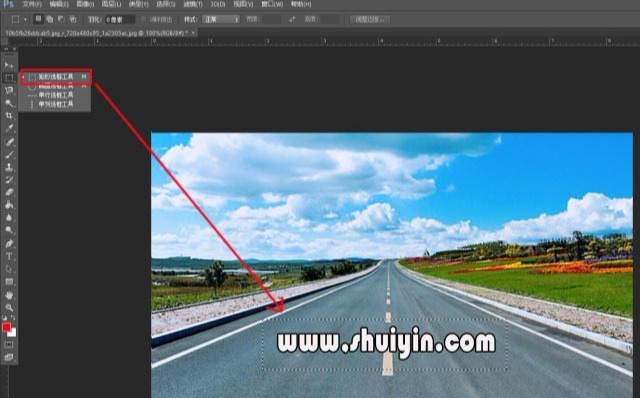
Task: Open the 文件(F) menu
Action: (32, 4)
